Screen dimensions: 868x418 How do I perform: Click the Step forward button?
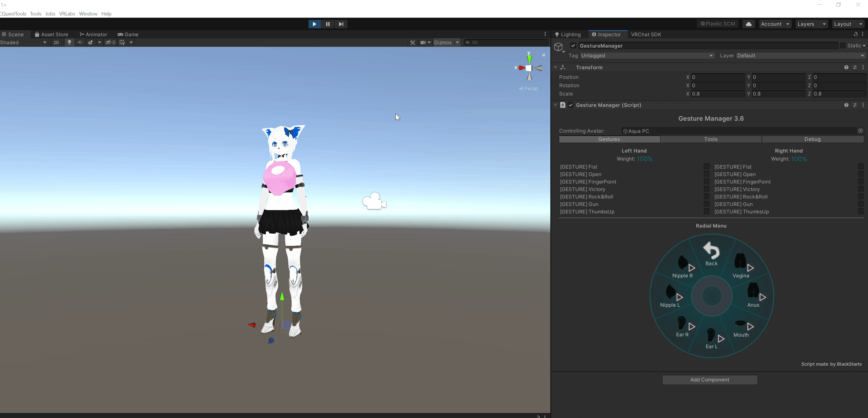pyautogui.click(x=341, y=24)
